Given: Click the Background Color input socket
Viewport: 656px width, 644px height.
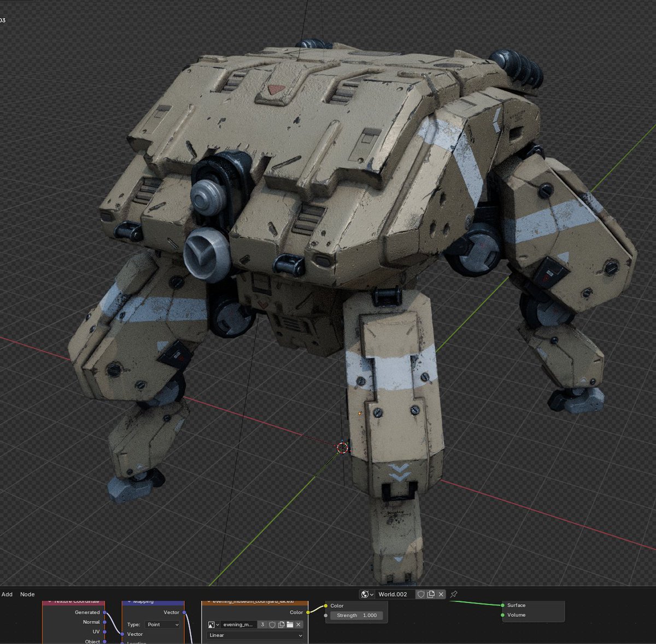Looking at the screenshot, I should pos(326,606).
